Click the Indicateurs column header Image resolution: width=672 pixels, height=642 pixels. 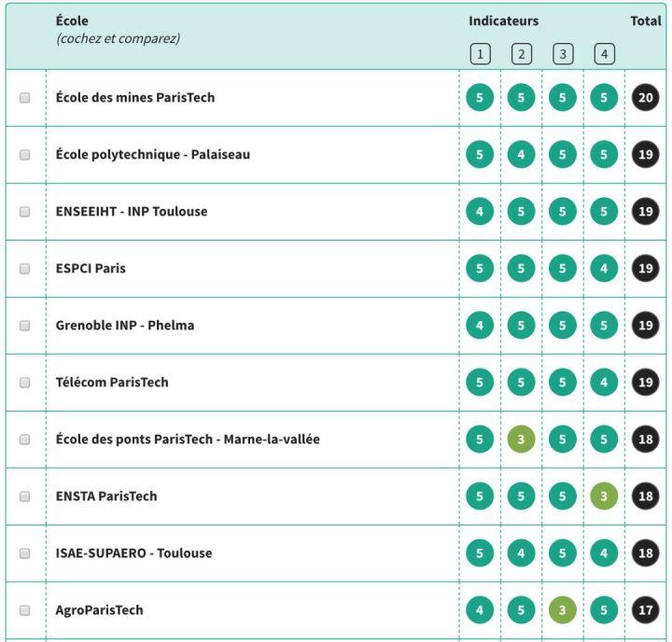pyautogui.click(x=504, y=21)
